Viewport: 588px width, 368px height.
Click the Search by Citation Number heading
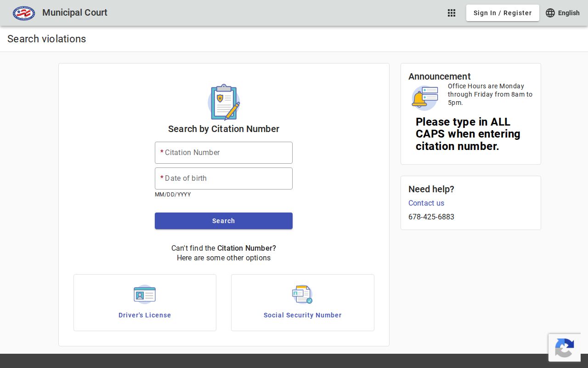pyautogui.click(x=224, y=129)
